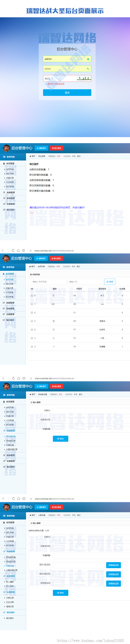Click the home icon in the 水晶充值 breadcrumb
Image resolution: width=130 pixels, height=644 pixels.
(x=30, y=515)
